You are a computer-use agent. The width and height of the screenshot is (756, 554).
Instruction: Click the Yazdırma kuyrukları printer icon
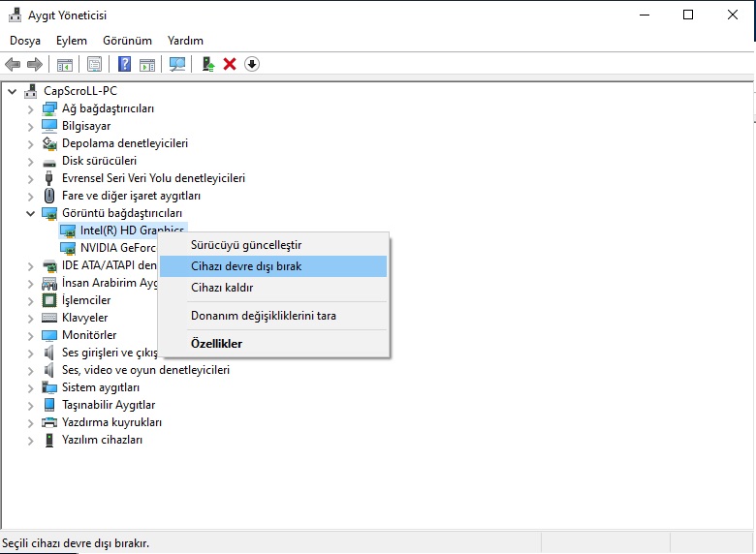click(49, 422)
